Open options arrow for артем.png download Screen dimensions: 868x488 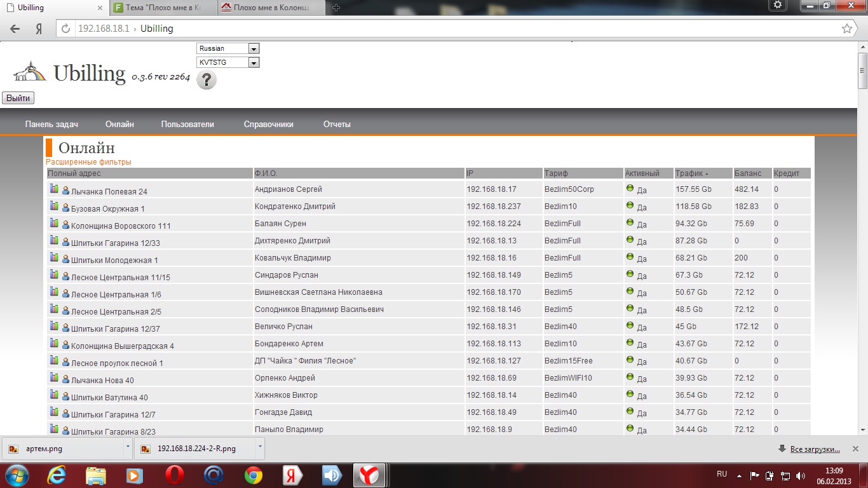tap(128, 448)
